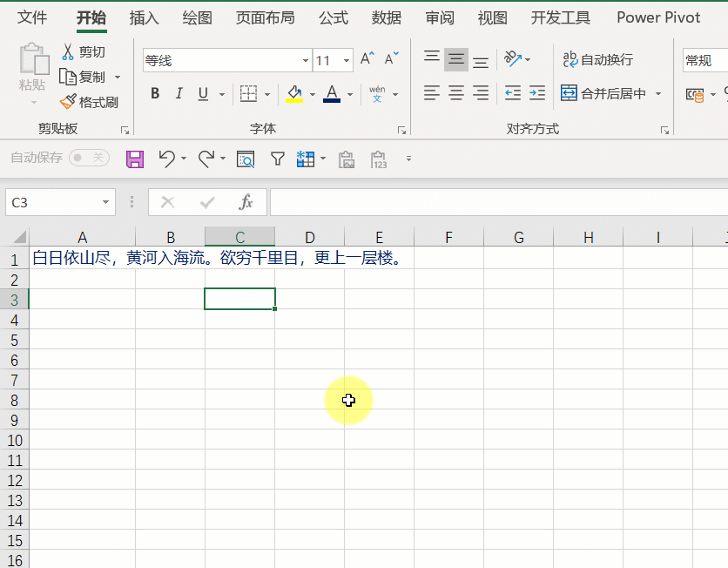728x568 pixels.
Task: Decrease indent
Action: point(513,93)
